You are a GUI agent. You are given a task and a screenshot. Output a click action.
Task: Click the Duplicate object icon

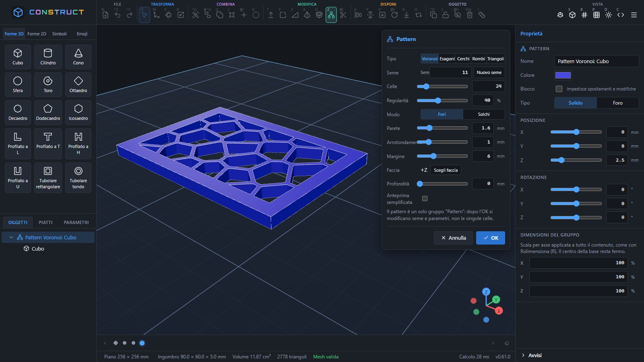[x=433, y=15]
